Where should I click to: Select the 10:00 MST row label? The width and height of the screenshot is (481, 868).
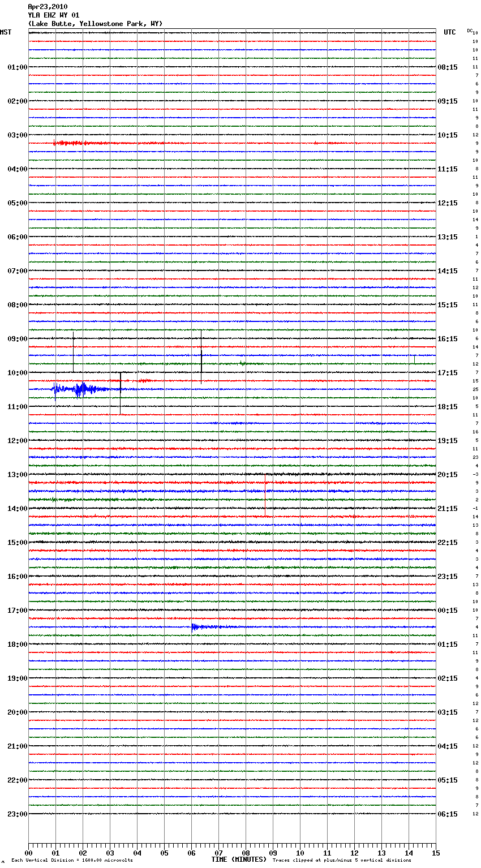coord(18,373)
